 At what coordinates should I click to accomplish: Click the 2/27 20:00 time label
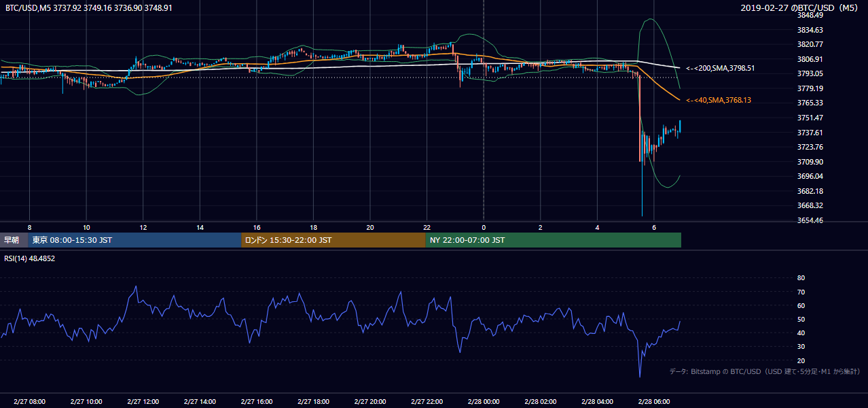tap(370, 402)
